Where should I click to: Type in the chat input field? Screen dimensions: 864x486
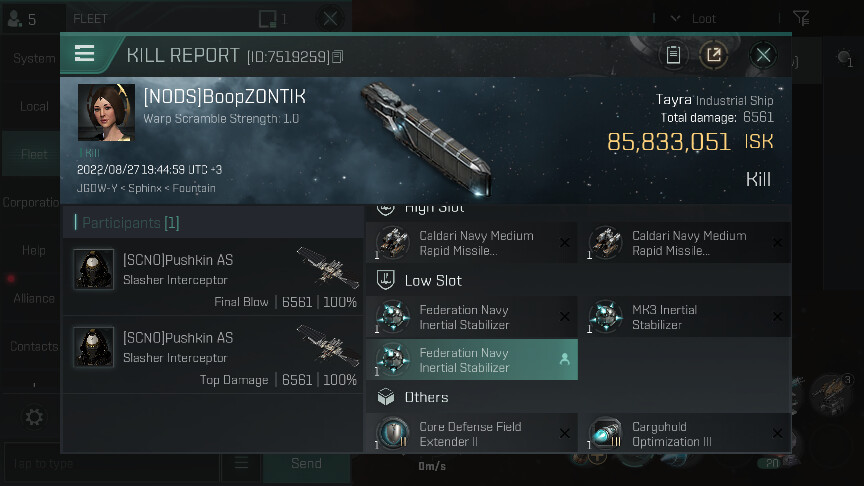(x=110, y=463)
